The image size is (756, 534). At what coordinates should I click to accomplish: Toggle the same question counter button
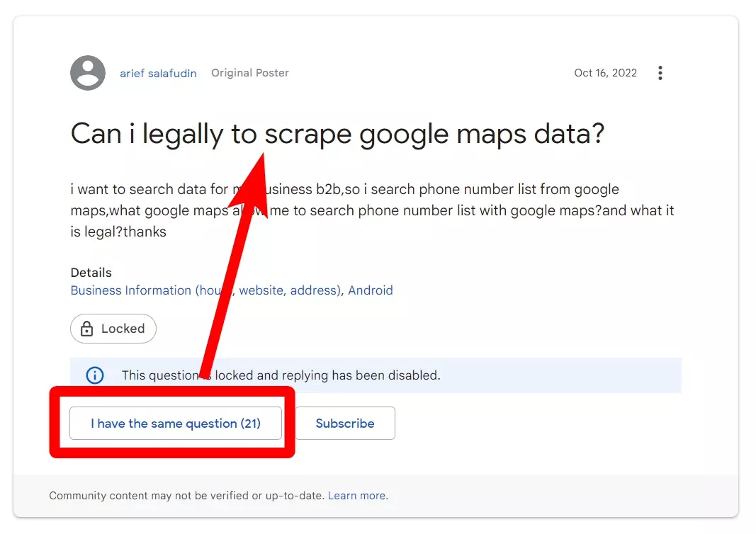click(x=175, y=423)
